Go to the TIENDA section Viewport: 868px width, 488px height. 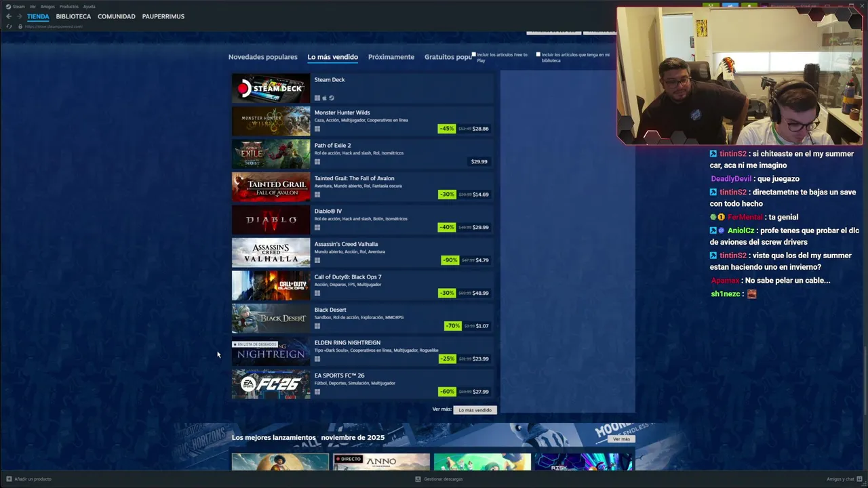coord(38,16)
